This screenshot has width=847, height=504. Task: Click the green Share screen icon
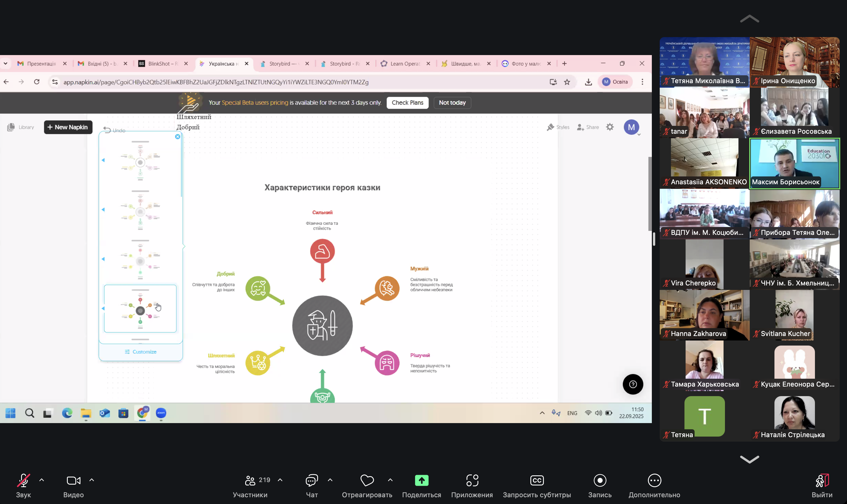coord(422,480)
